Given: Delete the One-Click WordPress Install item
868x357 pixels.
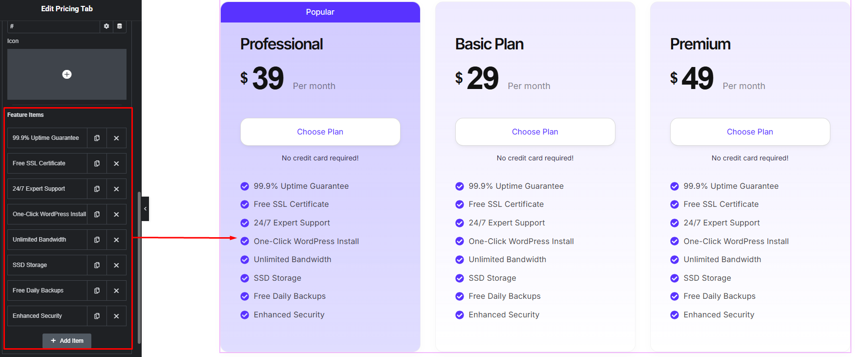Looking at the screenshot, I should 116,214.
